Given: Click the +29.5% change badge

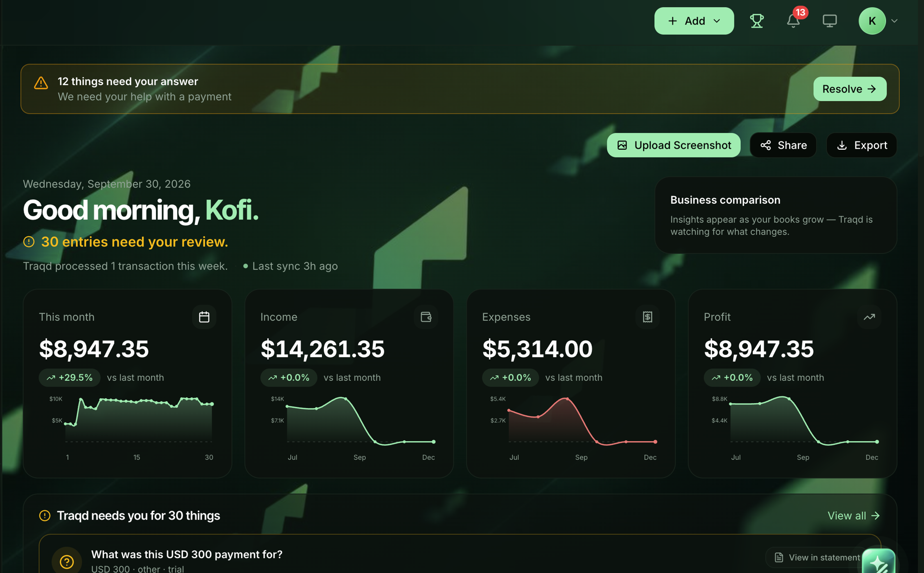Looking at the screenshot, I should [69, 378].
